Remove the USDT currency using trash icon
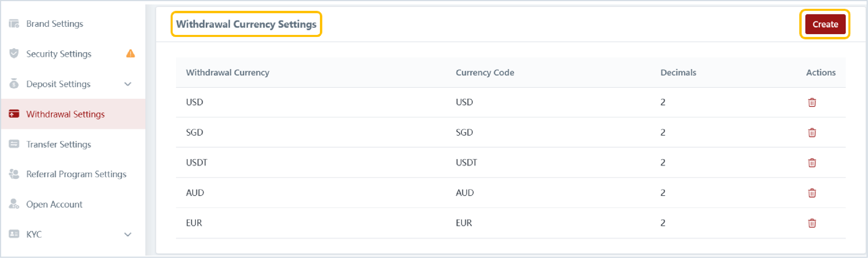Screen dimensions: 868x258 point(812,163)
